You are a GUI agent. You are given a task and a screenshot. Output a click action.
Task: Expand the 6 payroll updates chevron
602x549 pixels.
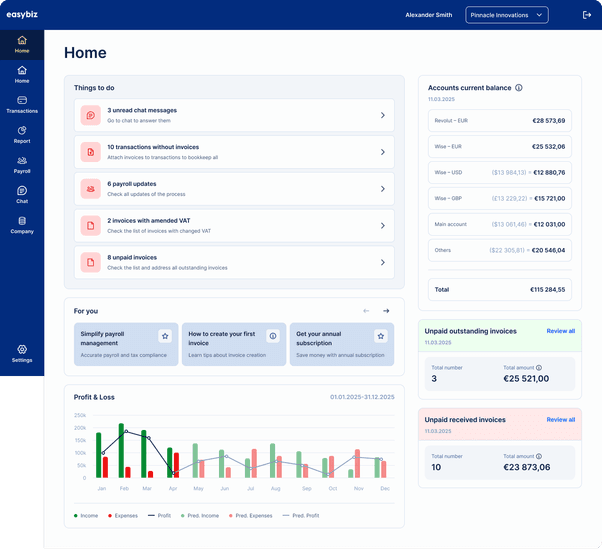[x=382, y=189]
